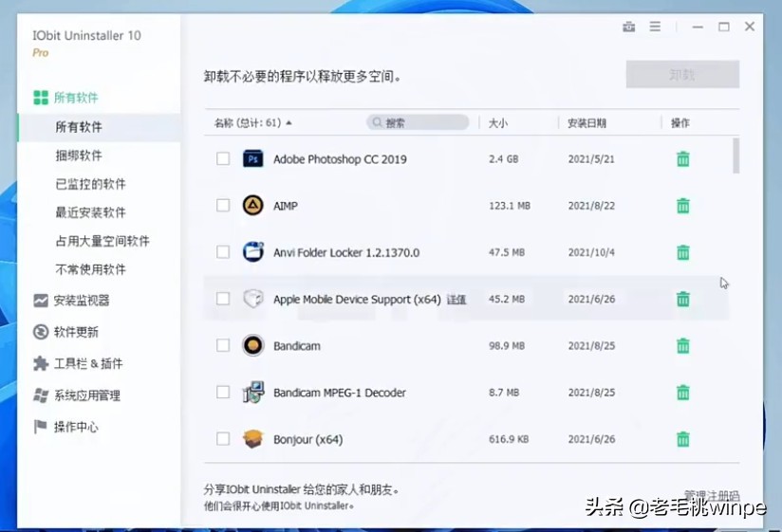Screen dimensions: 782x532
Task: Click the 分享IObit Uninstaller share text
Action: [x=301, y=489]
